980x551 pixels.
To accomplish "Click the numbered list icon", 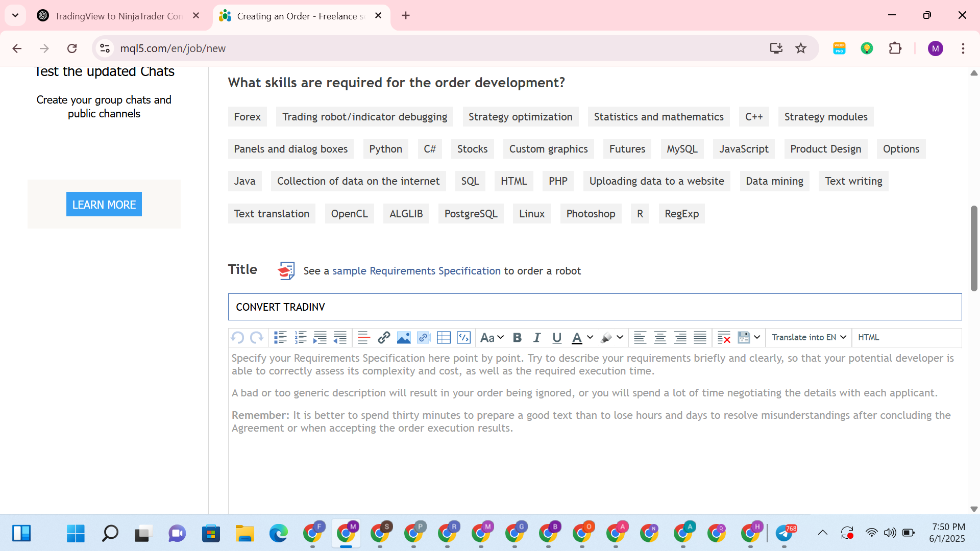I will (x=300, y=337).
